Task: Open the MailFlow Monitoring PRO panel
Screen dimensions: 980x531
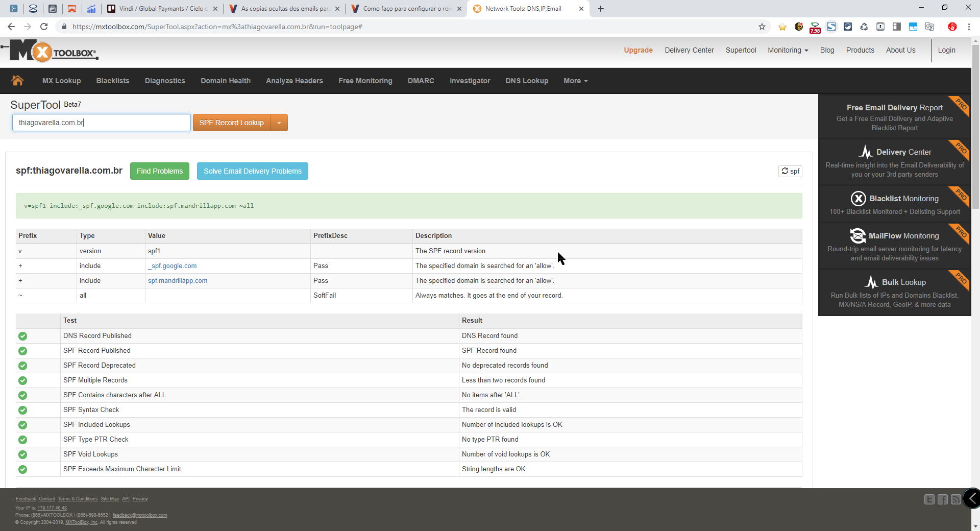Action: 894,246
